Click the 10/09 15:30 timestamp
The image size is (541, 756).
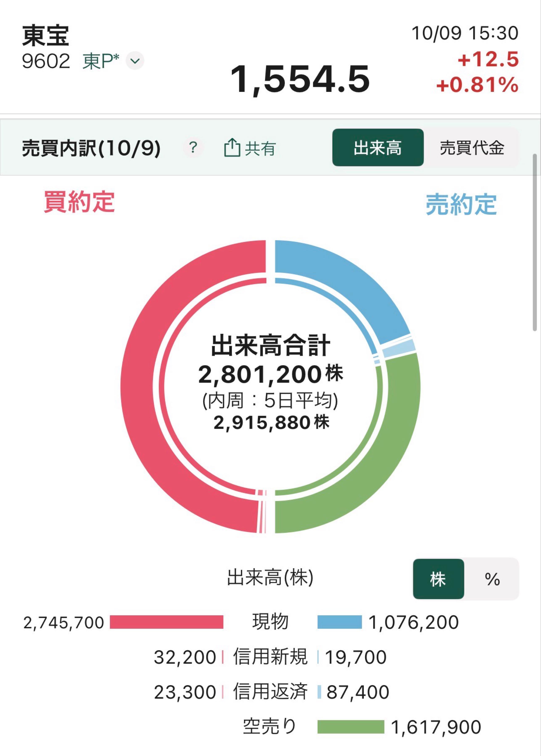coord(465,33)
